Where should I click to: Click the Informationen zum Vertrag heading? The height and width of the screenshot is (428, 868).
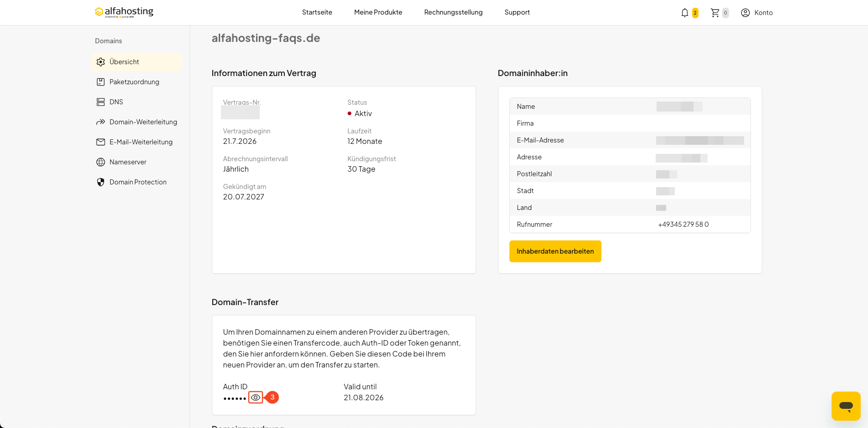(264, 73)
